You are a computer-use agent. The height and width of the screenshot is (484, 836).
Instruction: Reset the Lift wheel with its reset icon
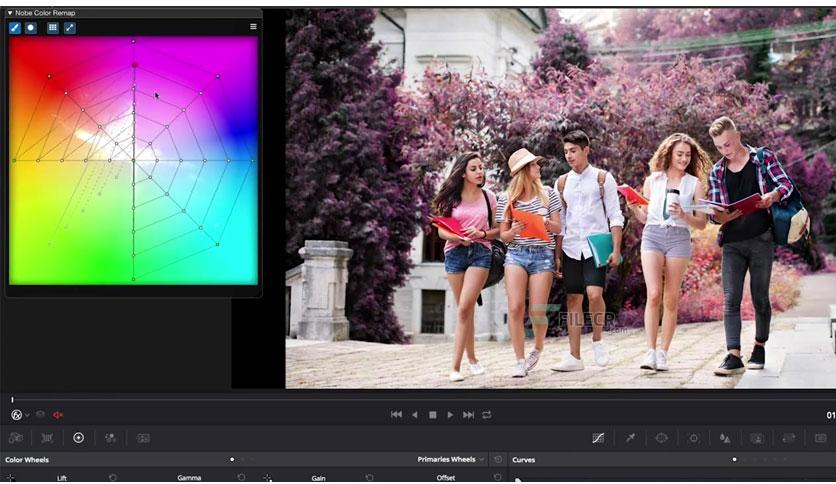click(112, 478)
